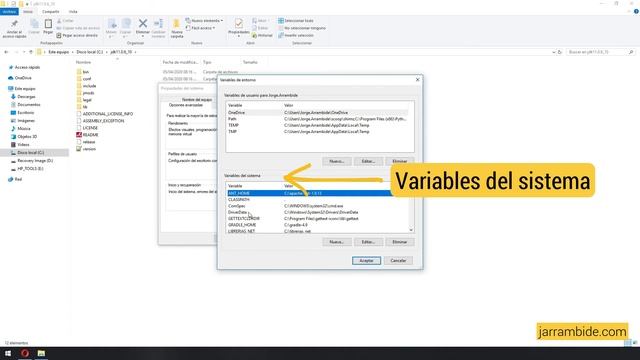Click the Propiedades checkmark icon in ribbon

tap(239, 23)
